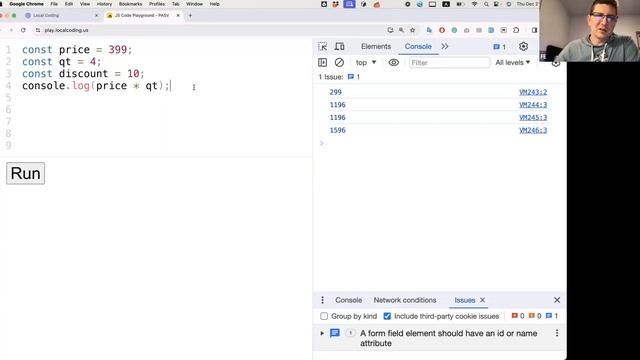
Task: Switch to the Elements tab
Action: [376, 47]
